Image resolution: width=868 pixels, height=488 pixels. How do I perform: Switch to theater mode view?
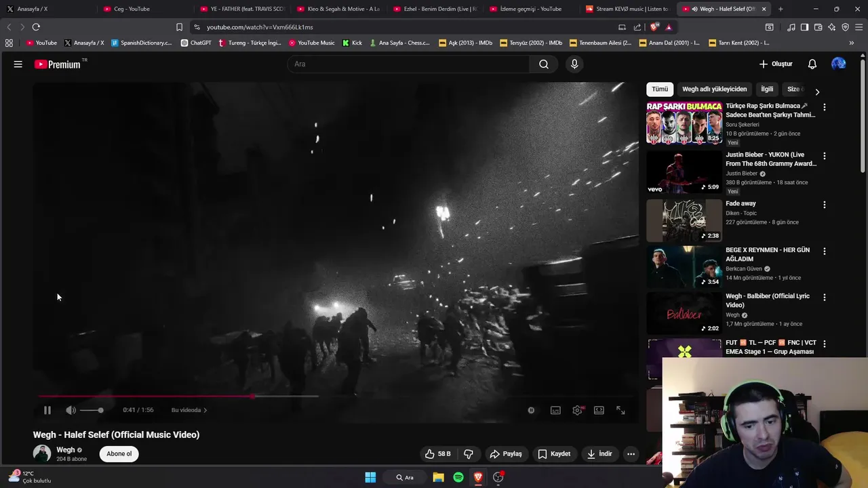click(599, 410)
